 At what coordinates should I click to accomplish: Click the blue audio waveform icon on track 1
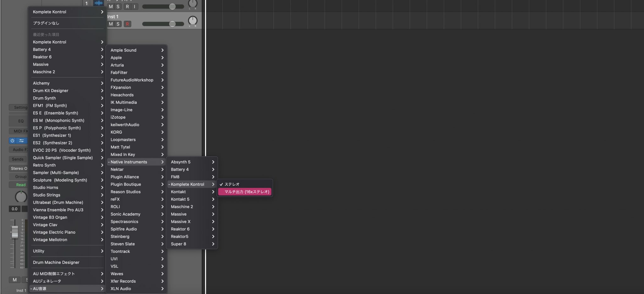tap(98, 3)
